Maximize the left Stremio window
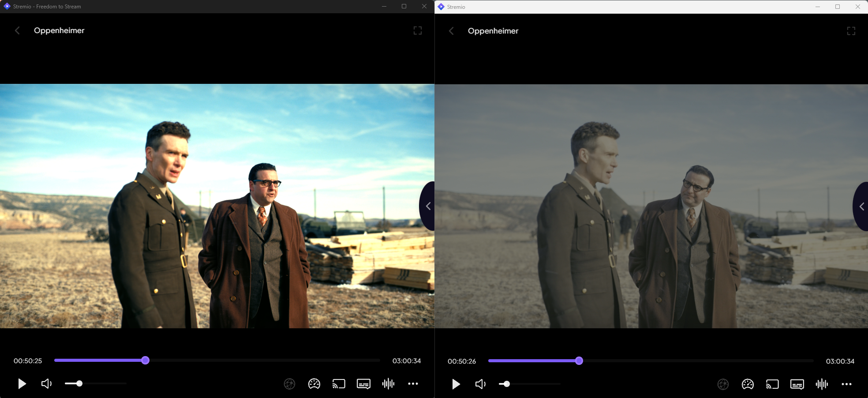 click(x=404, y=6)
